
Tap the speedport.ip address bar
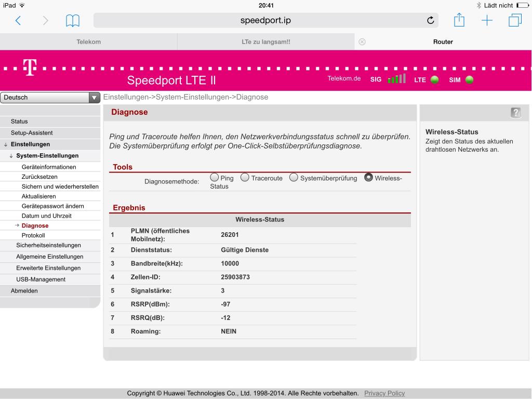265,20
